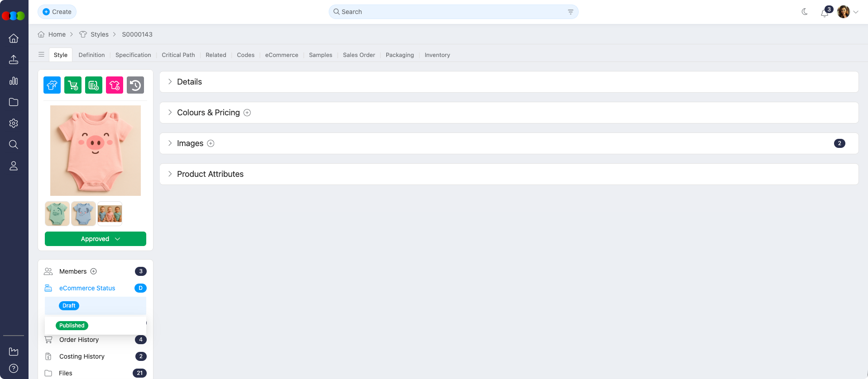Open the upload icon in left sidebar
Viewport: 868px width, 379px height.
pos(14,60)
